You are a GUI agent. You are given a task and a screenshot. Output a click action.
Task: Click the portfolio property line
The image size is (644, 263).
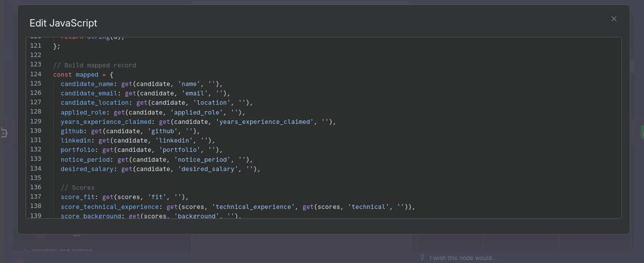coord(141,150)
